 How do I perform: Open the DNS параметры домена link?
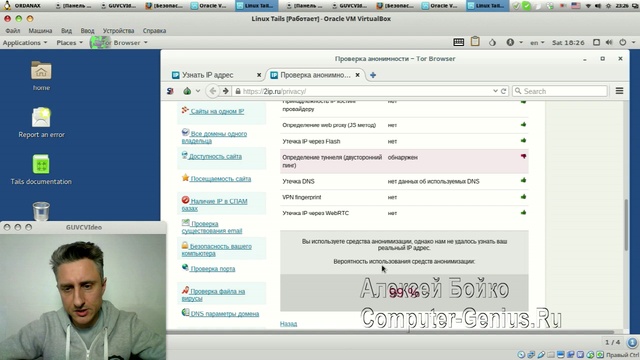coord(225,313)
